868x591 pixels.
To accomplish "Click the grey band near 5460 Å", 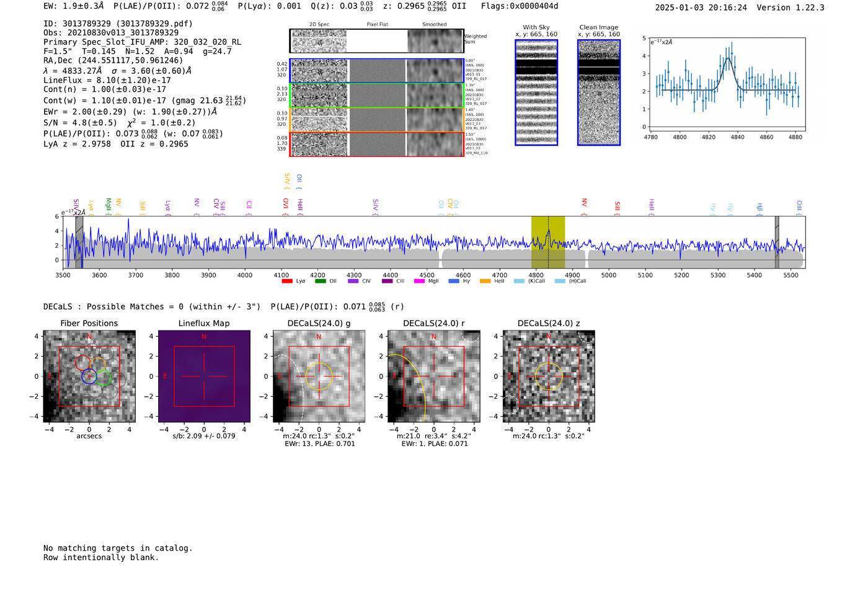I will [x=777, y=242].
